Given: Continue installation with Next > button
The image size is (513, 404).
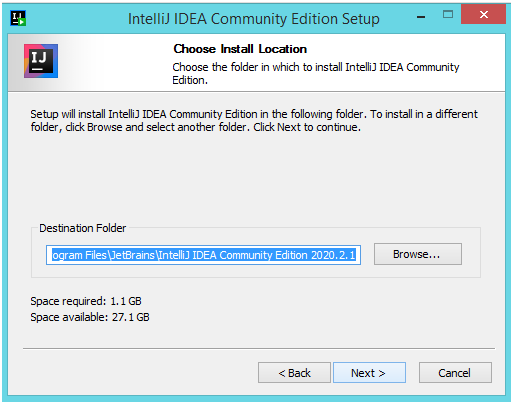Looking at the screenshot, I should (369, 373).
